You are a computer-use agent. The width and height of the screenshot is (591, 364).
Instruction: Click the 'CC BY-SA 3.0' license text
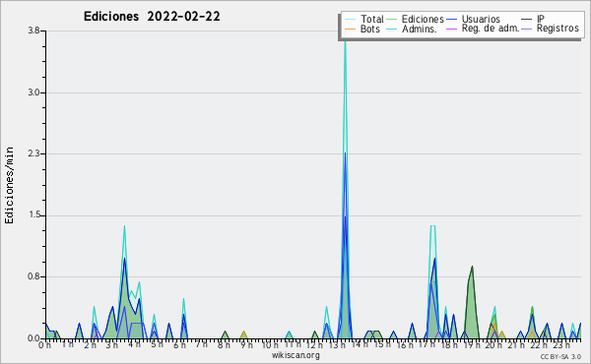[560, 357]
